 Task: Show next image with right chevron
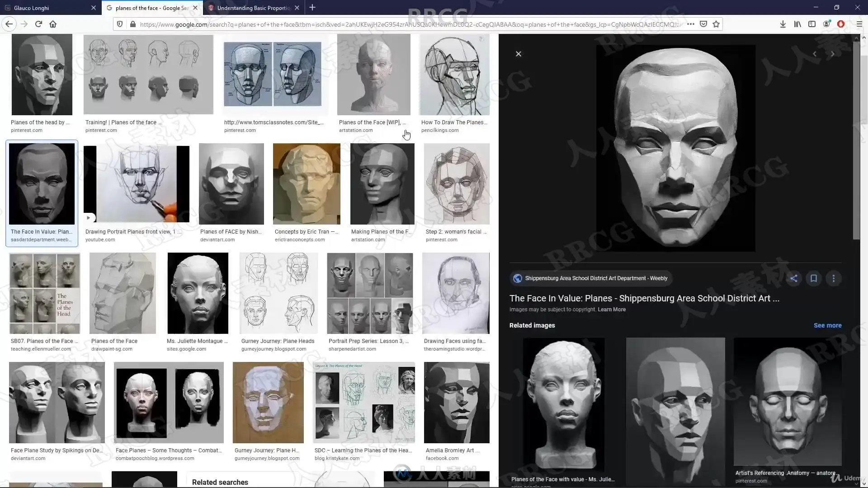pos(833,54)
